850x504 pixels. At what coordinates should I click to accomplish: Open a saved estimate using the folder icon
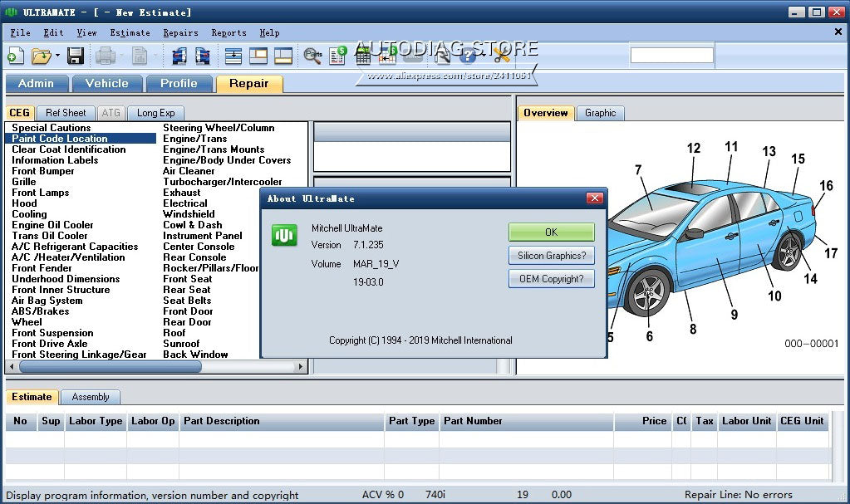tap(43, 56)
